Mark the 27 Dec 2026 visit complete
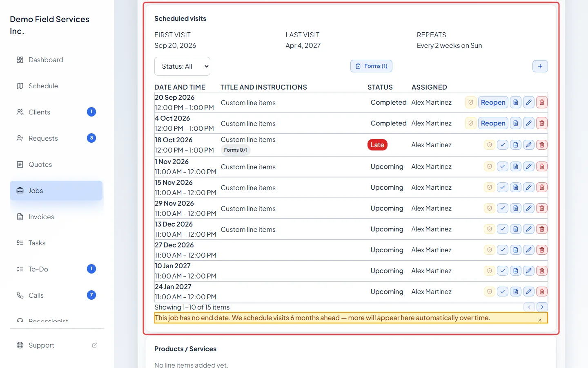The height and width of the screenshot is (368, 588). (x=503, y=250)
